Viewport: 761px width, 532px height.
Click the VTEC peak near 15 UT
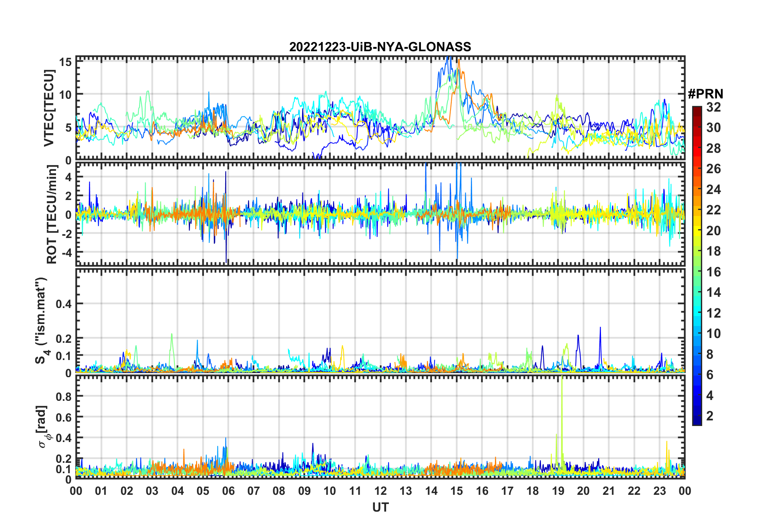pyautogui.click(x=459, y=61)
